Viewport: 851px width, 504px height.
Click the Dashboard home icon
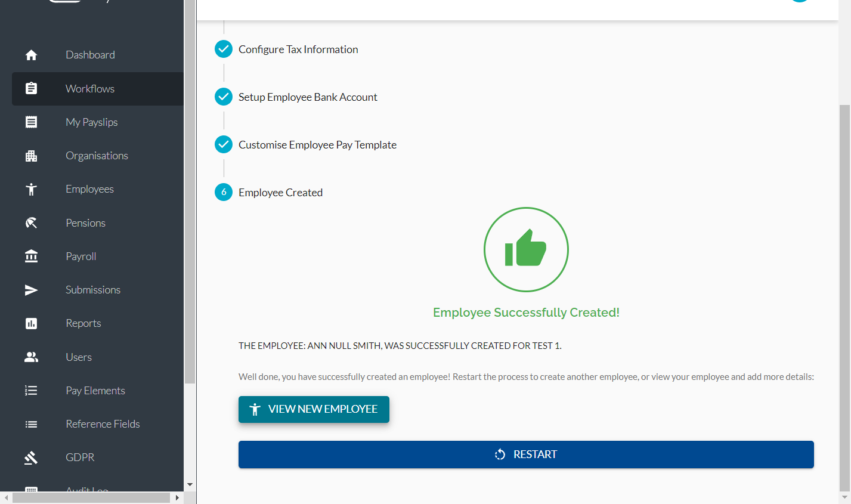coord(31,55)
